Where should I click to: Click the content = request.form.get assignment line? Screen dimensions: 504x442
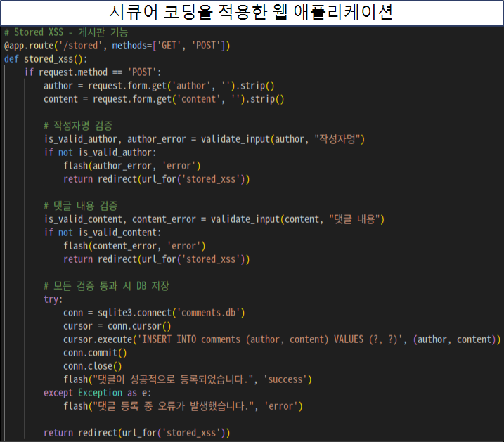tap(164, 99)
